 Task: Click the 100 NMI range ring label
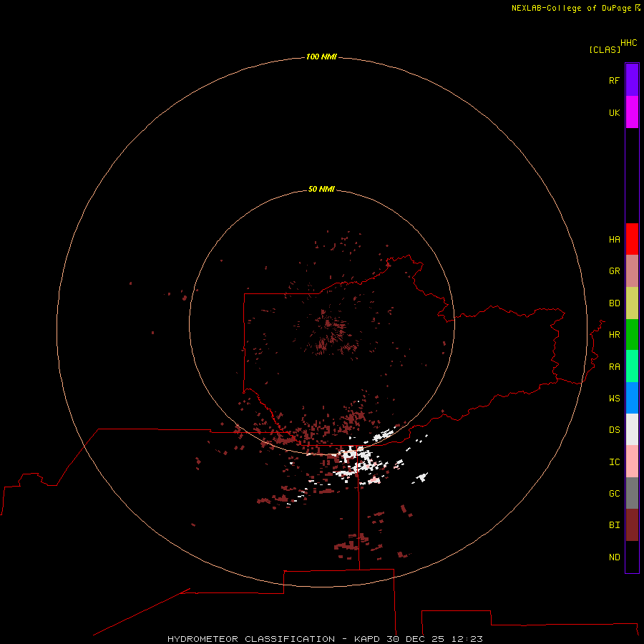click(x=321, y=57)
